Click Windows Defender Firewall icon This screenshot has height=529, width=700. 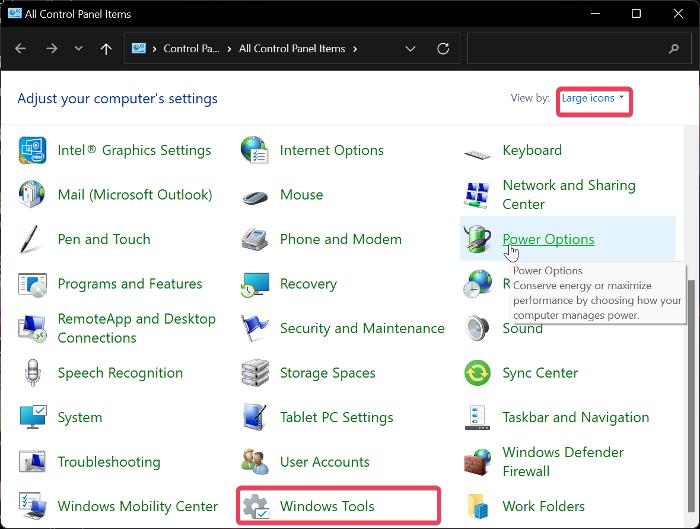pos(477,462)
